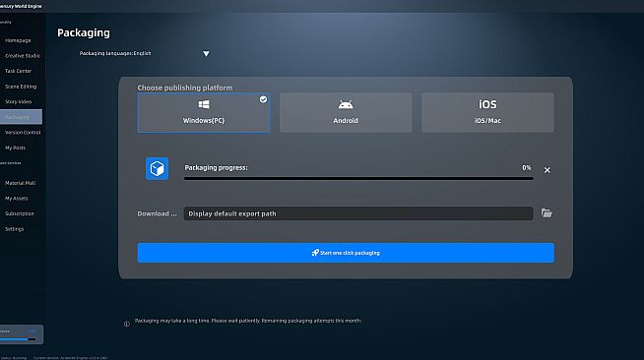
Task: Select the Windows(PC) platform checkmark
Action: point(263,99)
